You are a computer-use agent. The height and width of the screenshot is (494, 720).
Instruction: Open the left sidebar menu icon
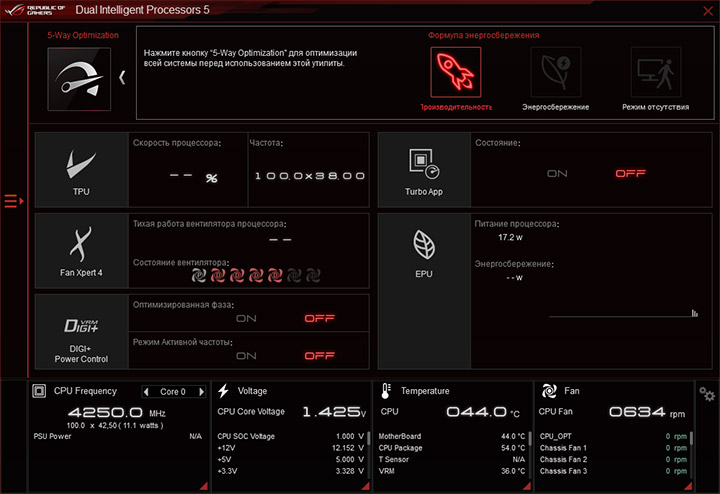[13, 201]
